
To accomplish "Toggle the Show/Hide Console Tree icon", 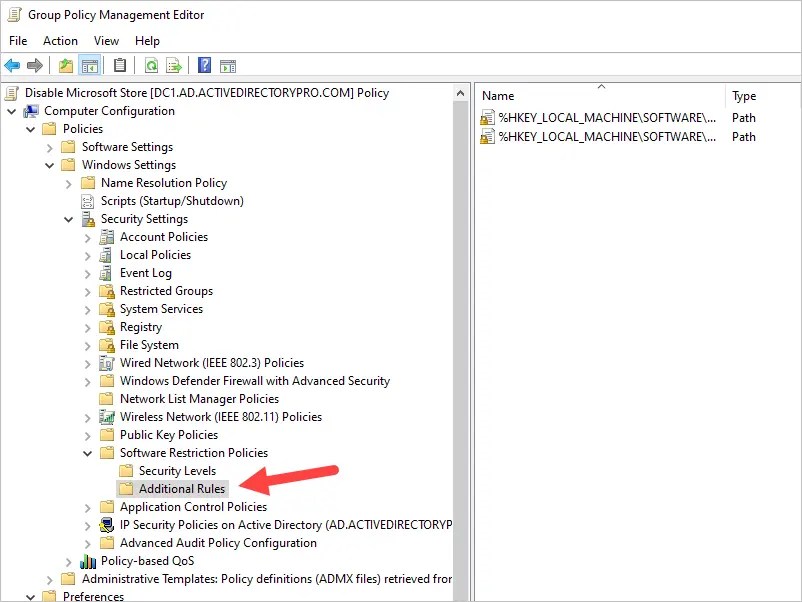I will click(x=88, y=65).
